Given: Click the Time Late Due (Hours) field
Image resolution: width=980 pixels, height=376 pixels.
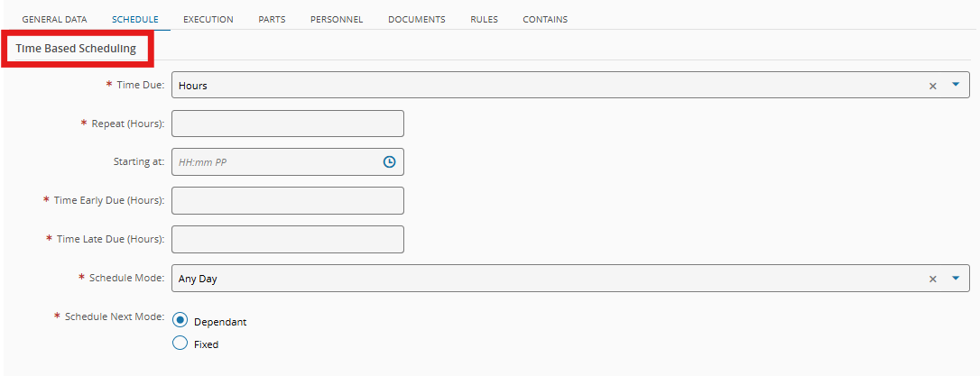Looking at the screenshot, I should (x=288, y=239).
